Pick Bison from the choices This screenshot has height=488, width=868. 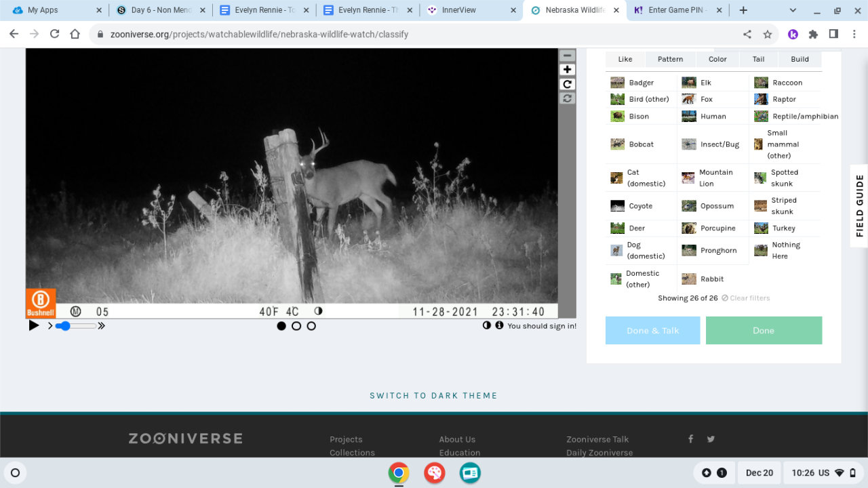point(642,116)
